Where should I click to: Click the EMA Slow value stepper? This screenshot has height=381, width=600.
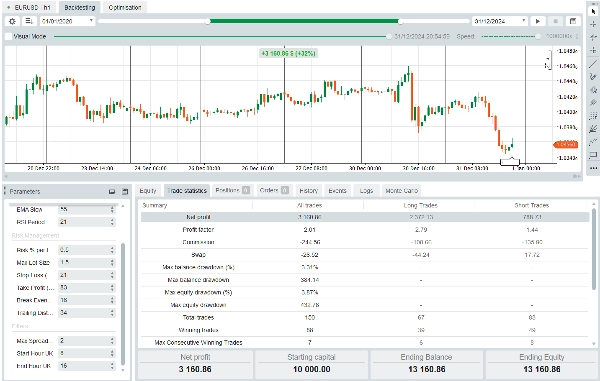tap(112, 209)
